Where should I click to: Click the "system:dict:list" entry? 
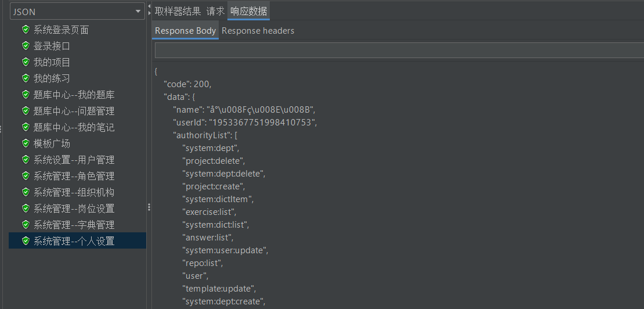click(216, 224)
